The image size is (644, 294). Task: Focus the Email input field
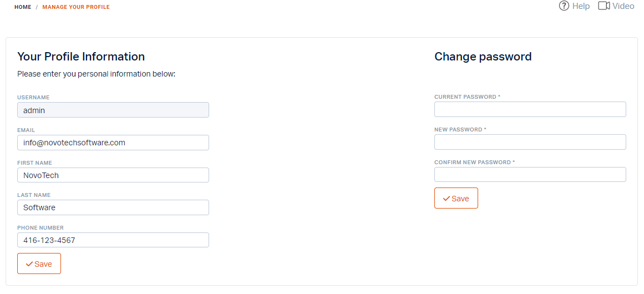coord(113,143)
